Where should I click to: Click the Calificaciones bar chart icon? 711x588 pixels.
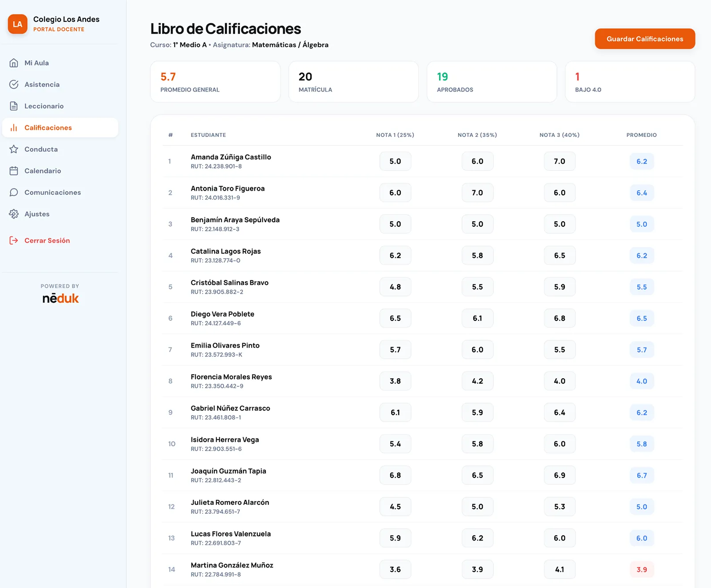14,128
